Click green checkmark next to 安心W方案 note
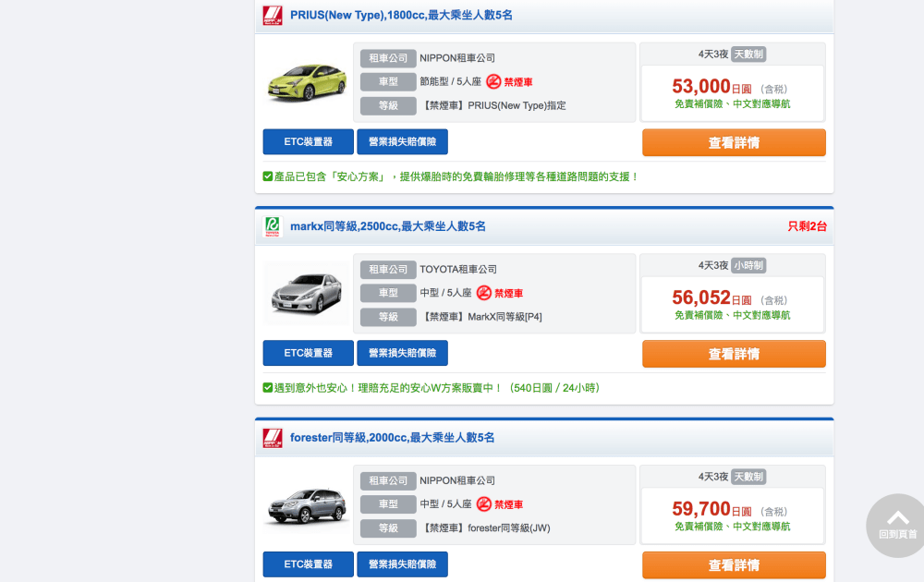Screen dimensions: 924x582 pos(268,388)
